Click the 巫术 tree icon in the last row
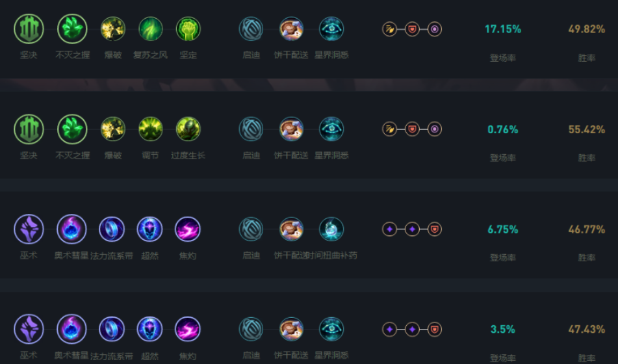 (x=29, y=330)
